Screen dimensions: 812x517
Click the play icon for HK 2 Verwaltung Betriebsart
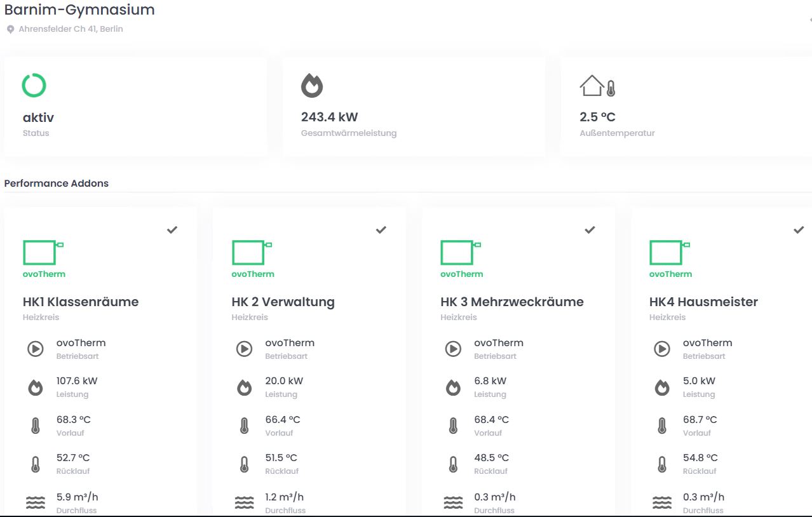(244, 349)
